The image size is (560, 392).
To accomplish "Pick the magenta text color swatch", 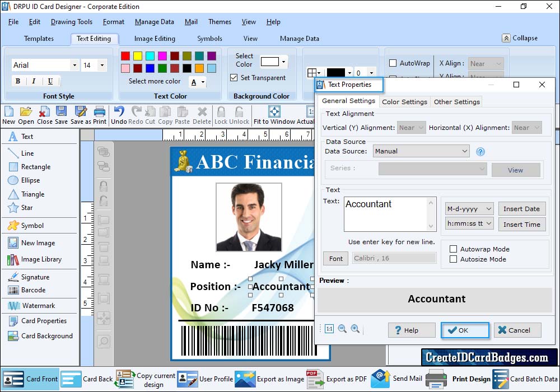I will coord(162,55).
